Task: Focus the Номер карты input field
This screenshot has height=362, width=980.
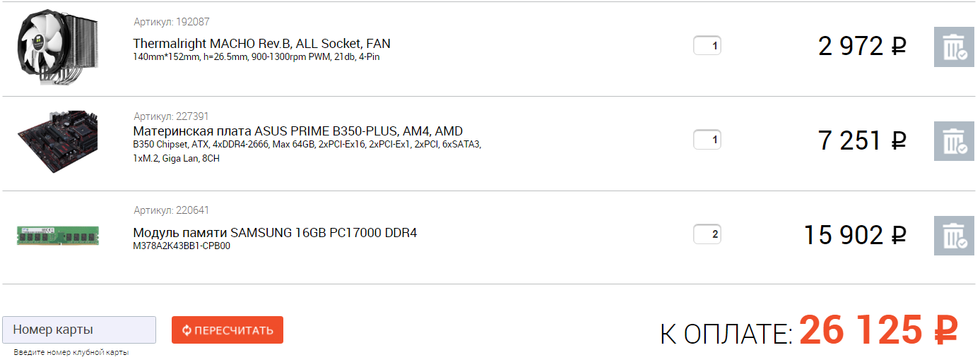Action: tap(79, 330)
